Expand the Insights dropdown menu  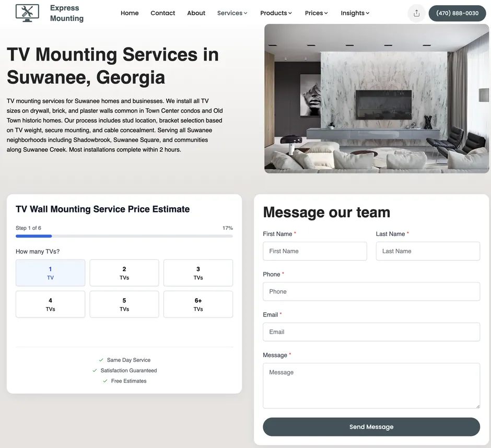tap(355, 13)
